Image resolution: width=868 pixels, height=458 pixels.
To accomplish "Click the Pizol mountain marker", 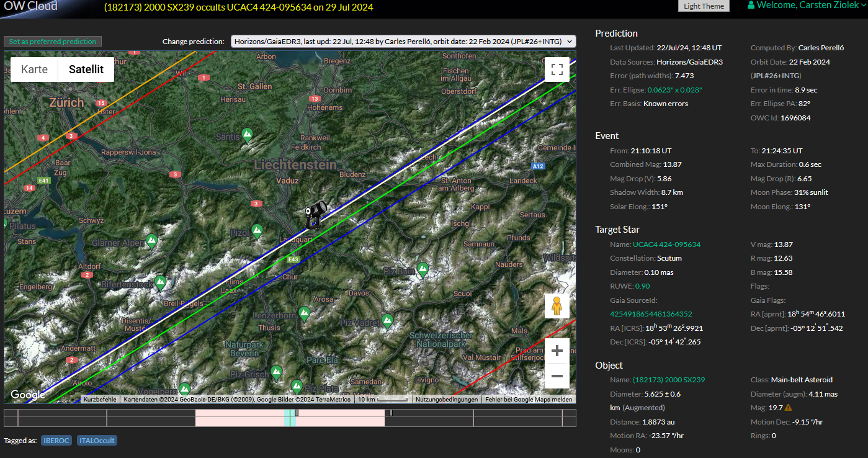I will point(257,231).
